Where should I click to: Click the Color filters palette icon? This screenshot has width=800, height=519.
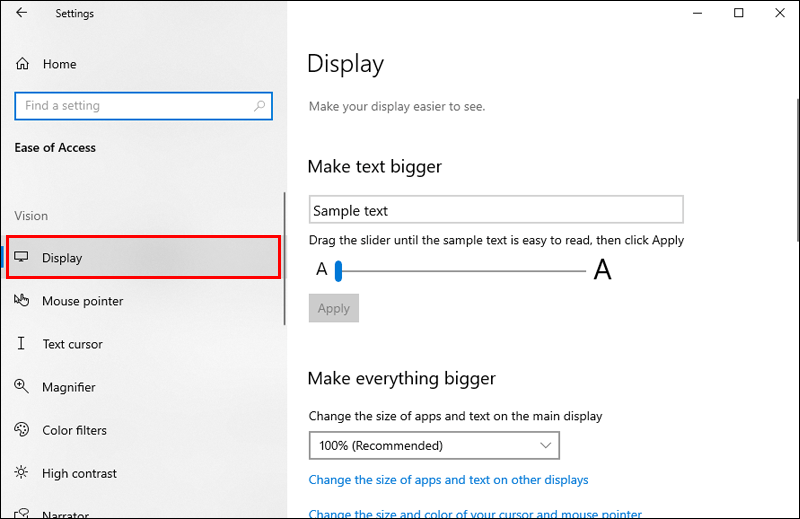point(21,430)
